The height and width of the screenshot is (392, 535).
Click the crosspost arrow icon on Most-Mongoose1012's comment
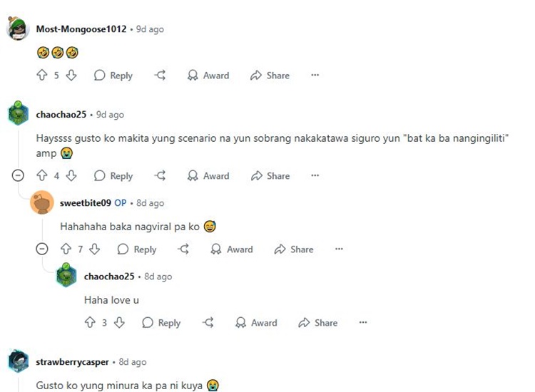(160, 75)
